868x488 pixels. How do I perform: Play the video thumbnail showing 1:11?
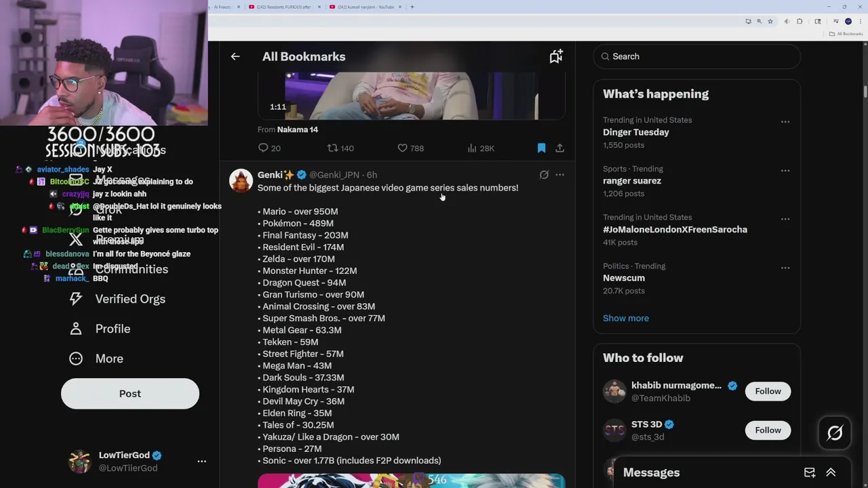click(x=411, y=96)
